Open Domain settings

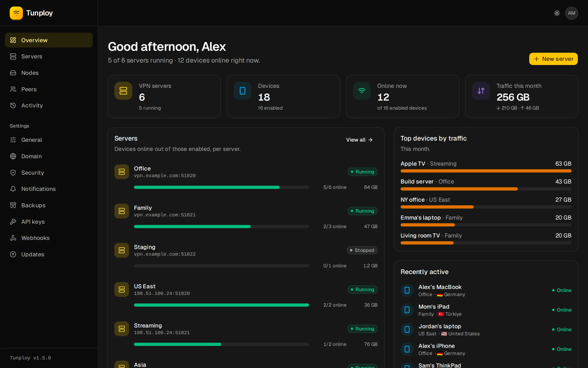point(49,156)
